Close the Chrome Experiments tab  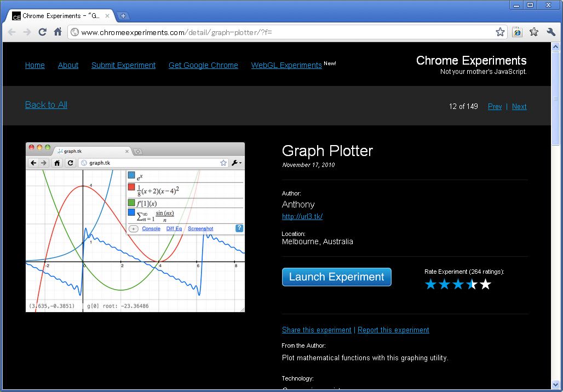[107, 16]
